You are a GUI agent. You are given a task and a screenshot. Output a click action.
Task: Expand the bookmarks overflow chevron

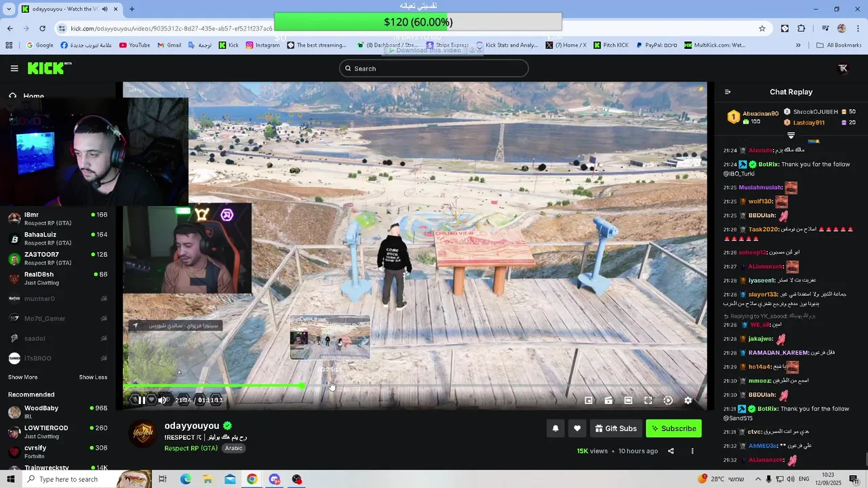[798, 45]
